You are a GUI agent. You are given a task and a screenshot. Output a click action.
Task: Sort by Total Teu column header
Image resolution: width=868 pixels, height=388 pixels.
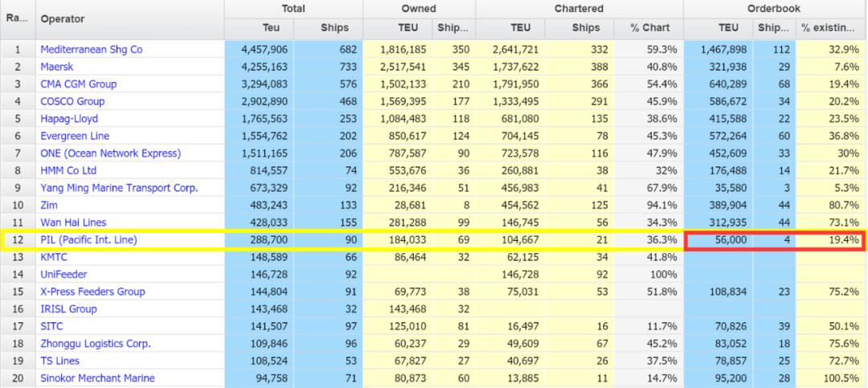(259, 28)
